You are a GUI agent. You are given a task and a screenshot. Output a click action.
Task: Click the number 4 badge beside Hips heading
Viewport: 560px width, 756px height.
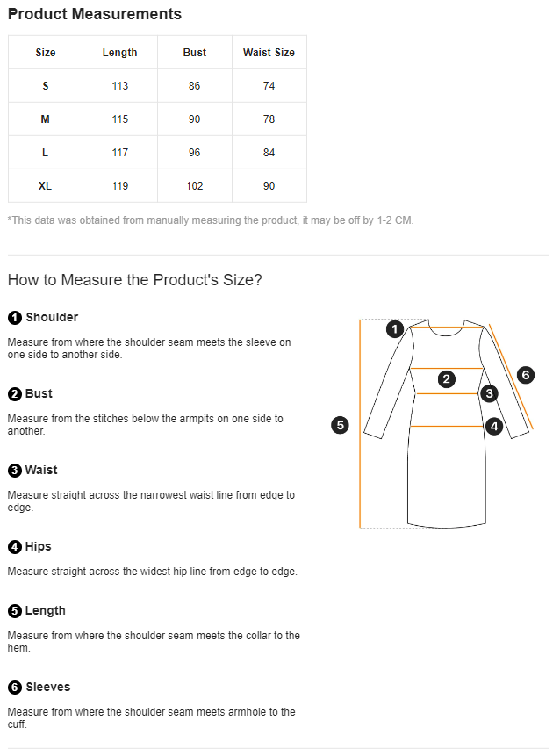coord(15,547)
